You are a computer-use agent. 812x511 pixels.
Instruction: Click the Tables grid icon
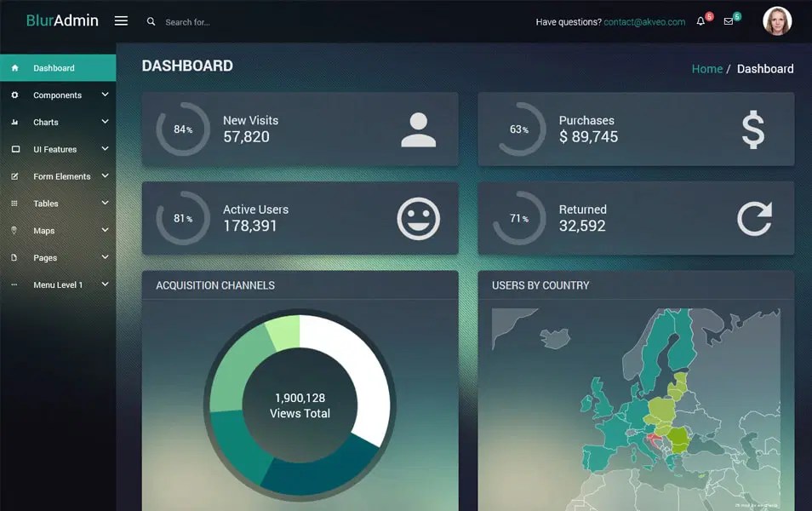click(x=14, y=203)
